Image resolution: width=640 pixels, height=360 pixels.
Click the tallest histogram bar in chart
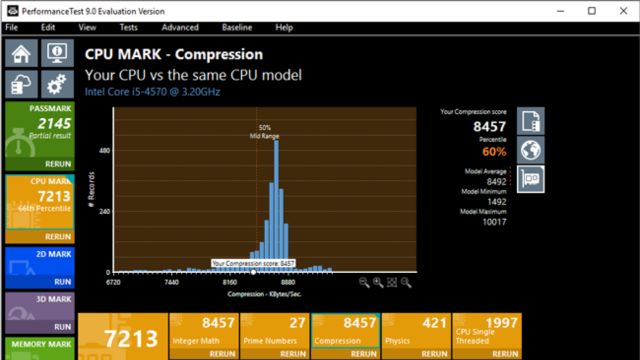(276, 206)
